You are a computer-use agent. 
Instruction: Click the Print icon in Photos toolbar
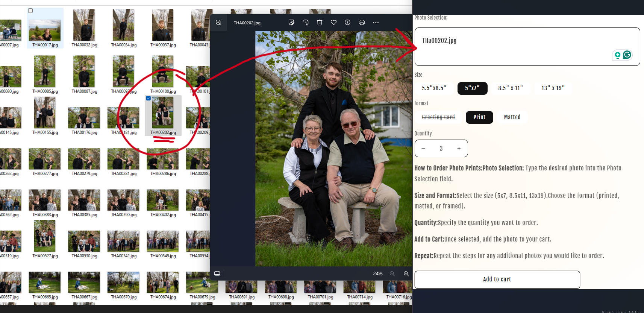(362, 23)
